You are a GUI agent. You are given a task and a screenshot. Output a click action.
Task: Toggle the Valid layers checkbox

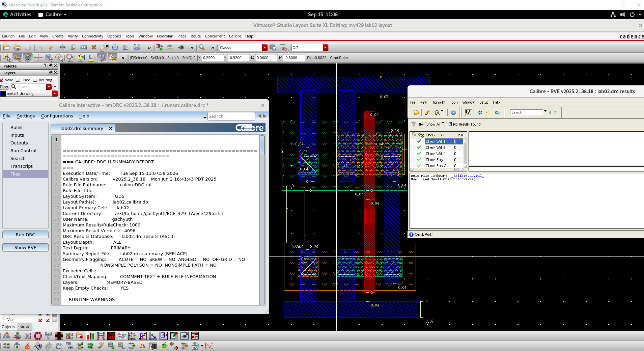(x=2, y=80)
